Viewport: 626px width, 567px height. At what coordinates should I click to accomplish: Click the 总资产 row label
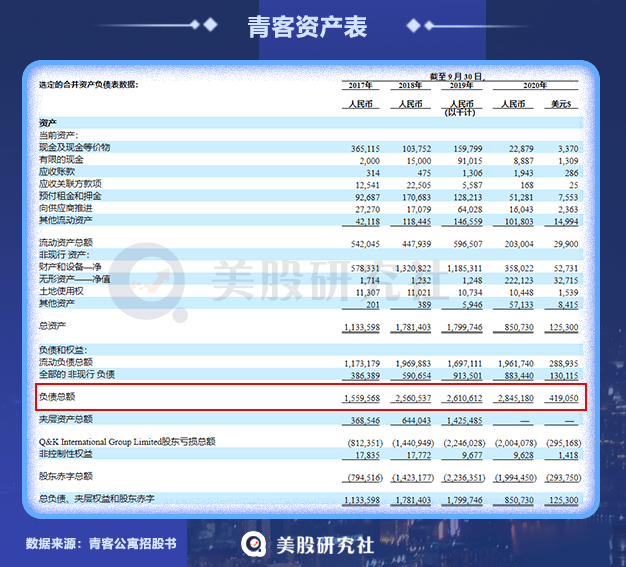(52, 326)
